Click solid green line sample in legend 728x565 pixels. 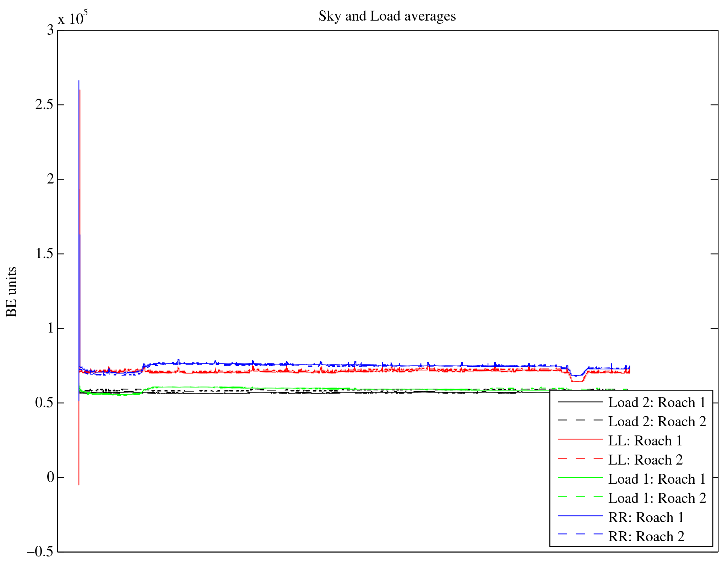pyautogui.click(x=580, y=478)
